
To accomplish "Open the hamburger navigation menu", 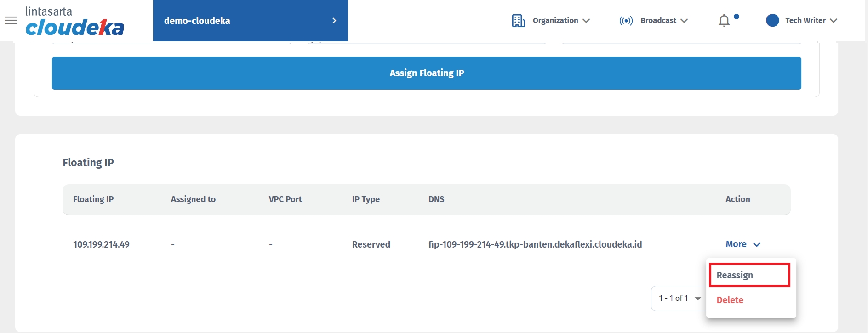I will (x=11, y=21).
